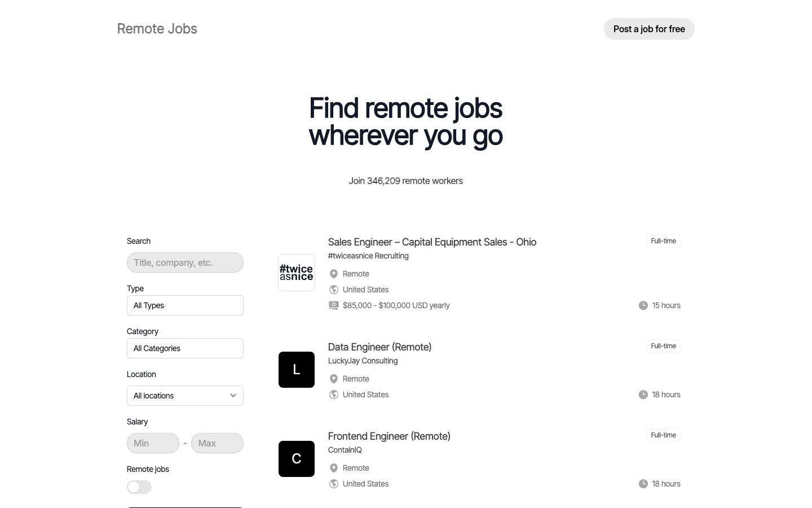The height and width of the screenshot is (508, 812).
Task: Click the clock icon for Frontend Engineer posting
Action: click(x=643, y=484)
